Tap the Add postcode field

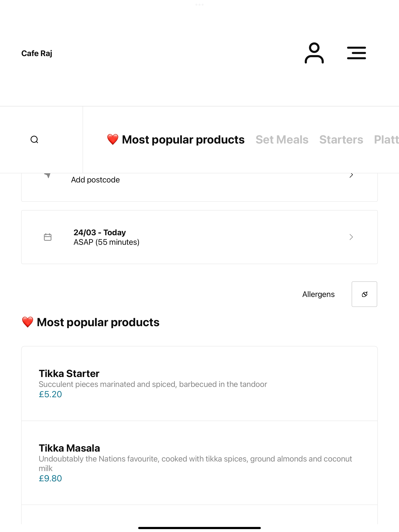coord(199,187)
